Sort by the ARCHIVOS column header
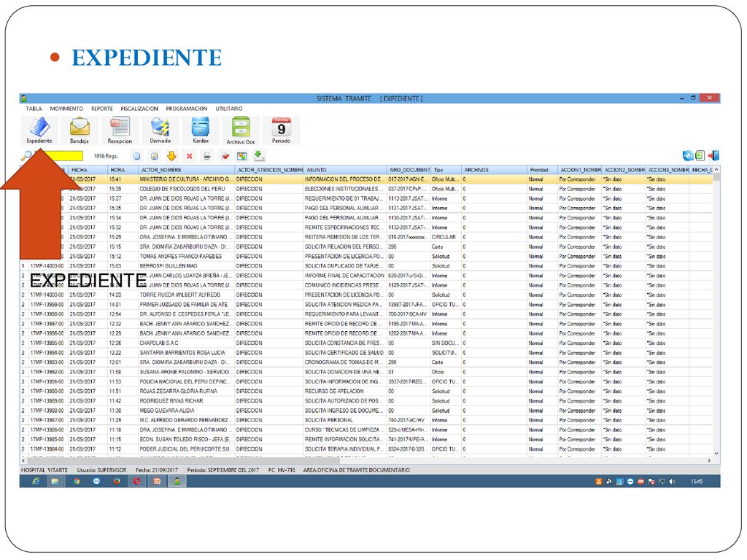Image resolution: width=747 pixels, height=560 pixels. (x=494, y=169)
